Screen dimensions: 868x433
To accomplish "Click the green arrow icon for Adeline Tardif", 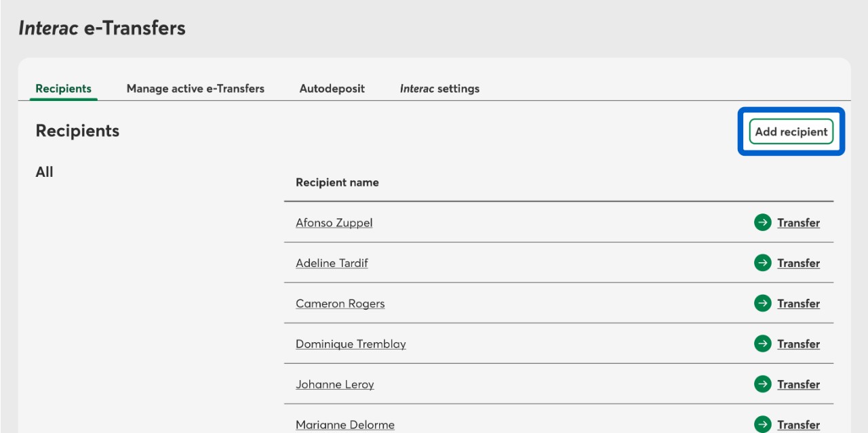I will tap(762, 263).
